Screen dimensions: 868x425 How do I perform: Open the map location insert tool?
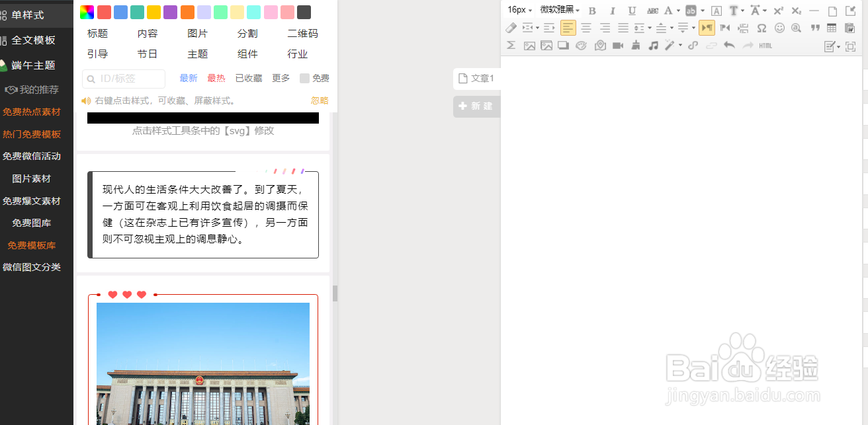click(600, 46)
